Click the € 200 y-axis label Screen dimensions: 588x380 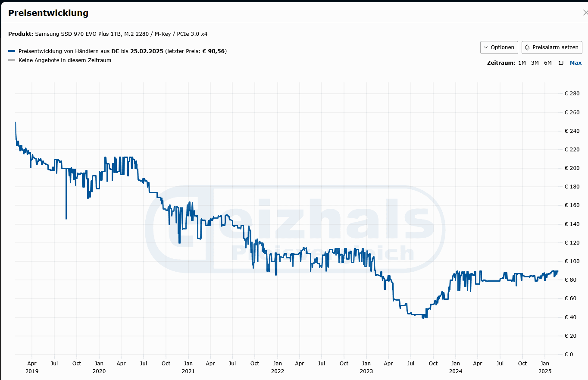[572, 168]
